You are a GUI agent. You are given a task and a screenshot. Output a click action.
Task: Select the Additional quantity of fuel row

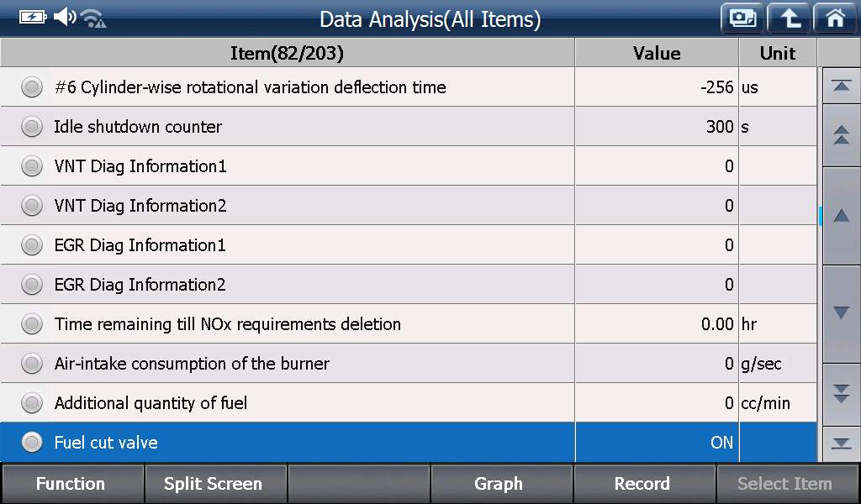pos(408,403)
